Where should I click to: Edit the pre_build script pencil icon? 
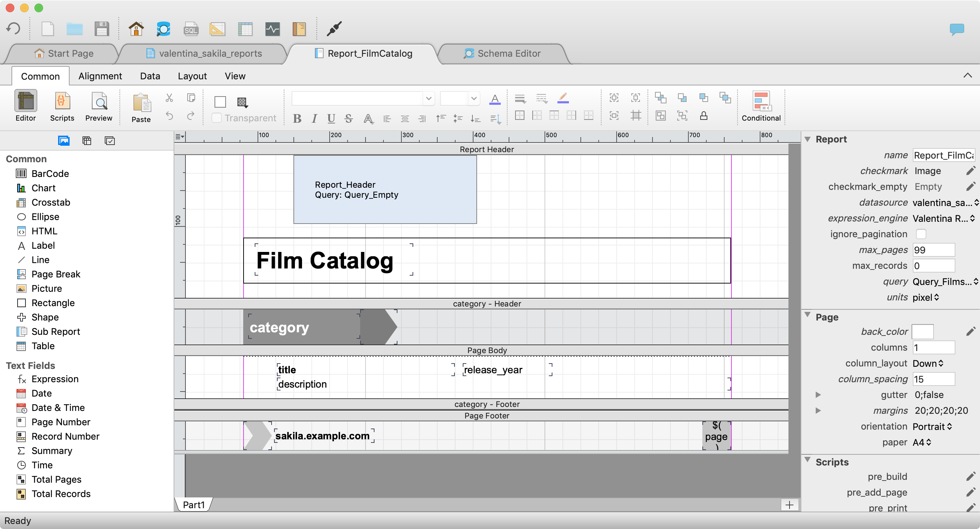pos(970,477)
